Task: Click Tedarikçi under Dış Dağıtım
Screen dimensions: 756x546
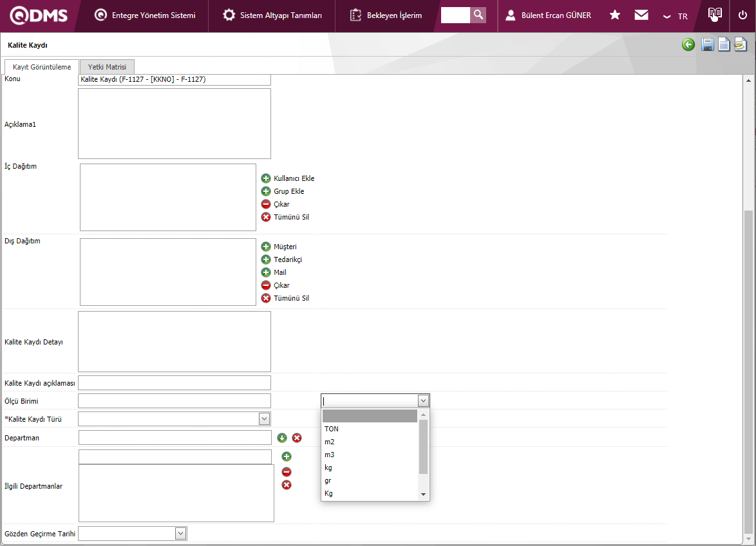Action: coord(287,259)
